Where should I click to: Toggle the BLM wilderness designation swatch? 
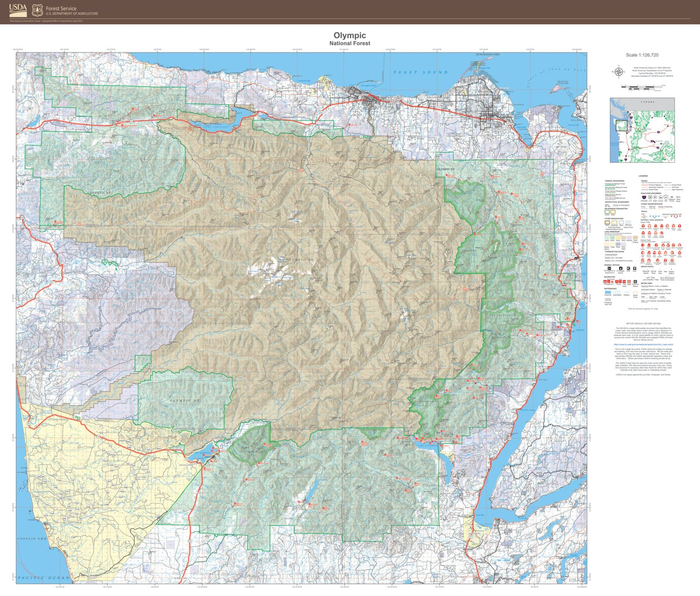click(613, 212)
